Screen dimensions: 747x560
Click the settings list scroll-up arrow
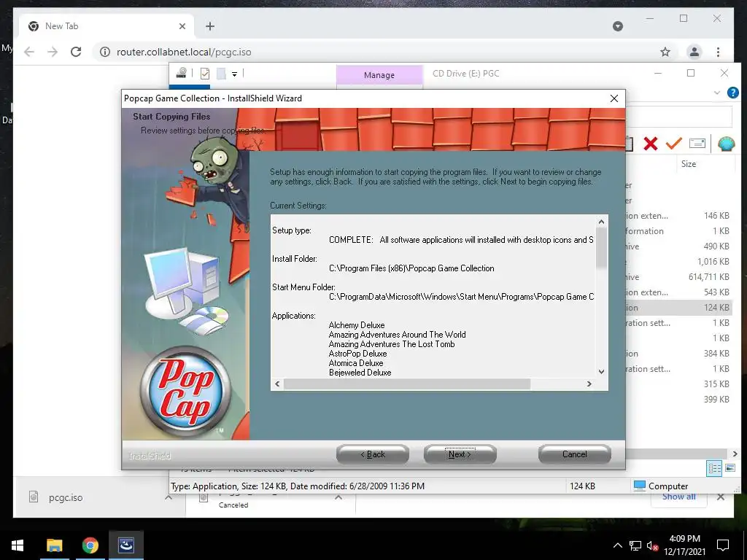pyautogui.click(x=601, y=222)
